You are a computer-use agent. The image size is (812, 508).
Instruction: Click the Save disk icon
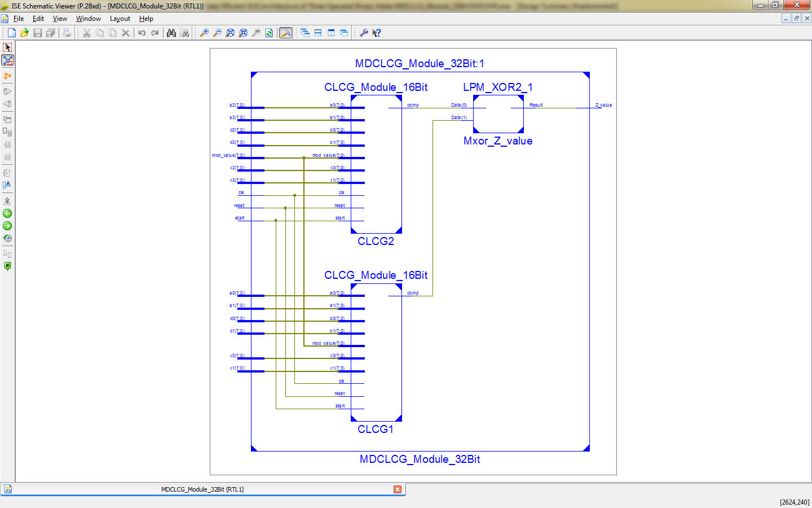coord(37,33)
